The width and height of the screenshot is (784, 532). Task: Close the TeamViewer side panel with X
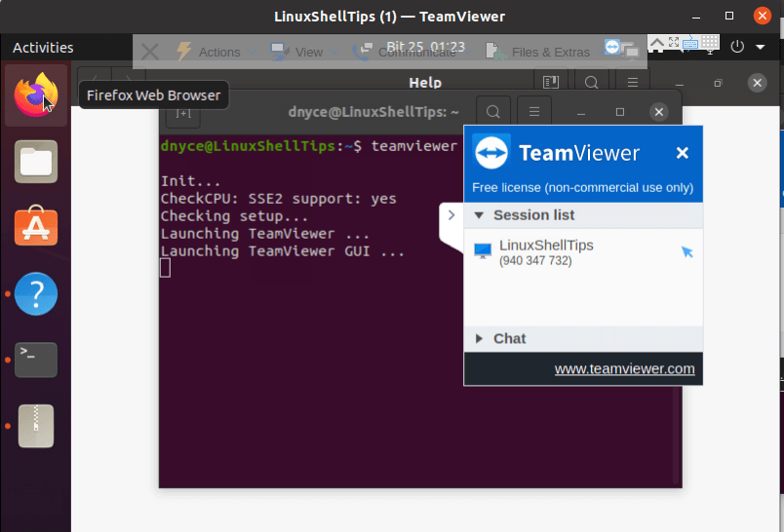(x=682, y=153)
